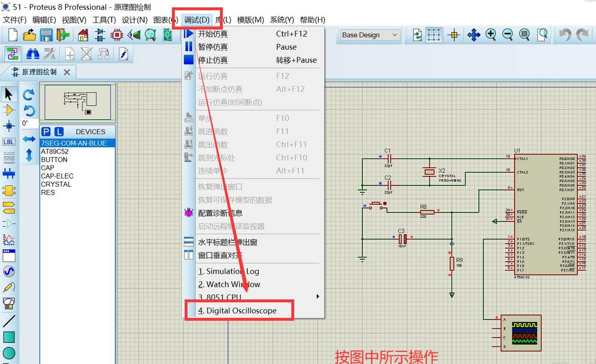Open the 工具(T) menu
The height and width of the screenshot is (364, 596).
(x=104, y=20)
